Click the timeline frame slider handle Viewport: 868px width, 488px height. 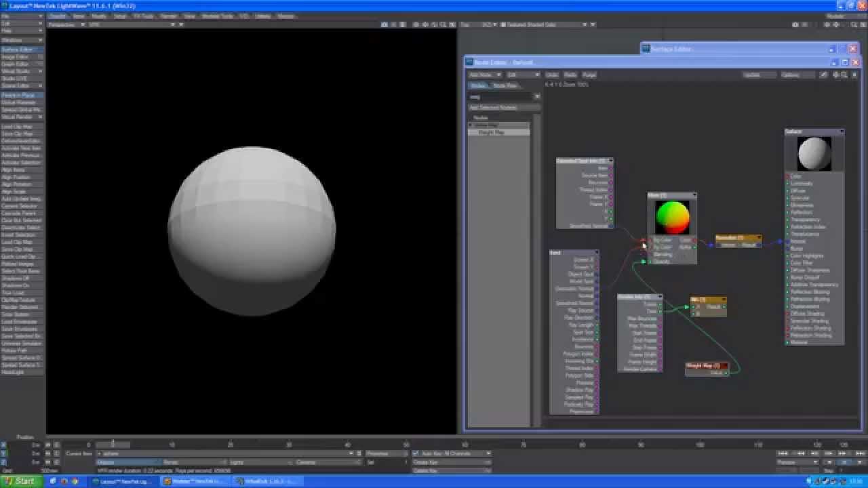coord(112,445)
